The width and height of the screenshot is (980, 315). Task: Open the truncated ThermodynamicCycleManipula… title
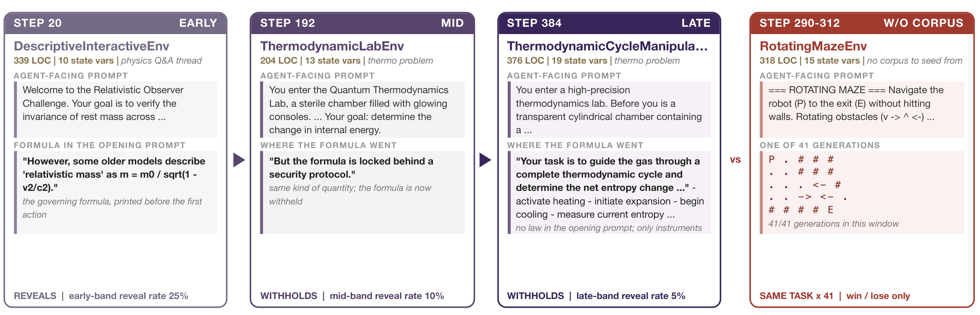click(607, 46)
